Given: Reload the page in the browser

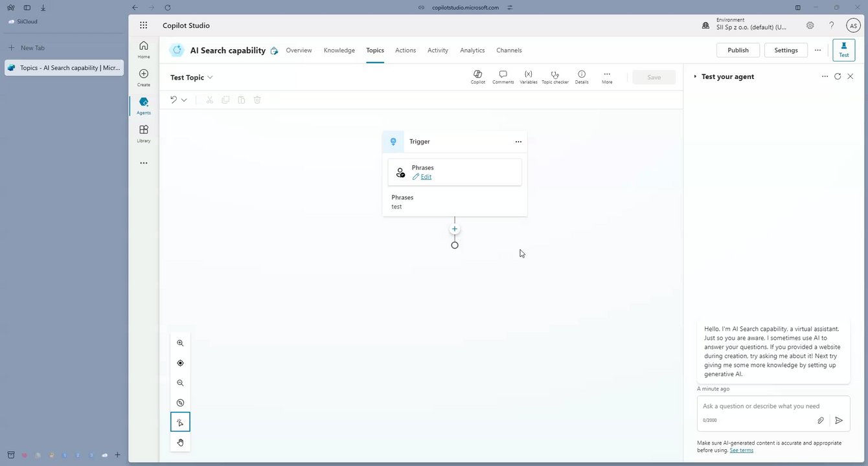Looking at the screenshot, I should pyautogui.click(x=168, y=8).
